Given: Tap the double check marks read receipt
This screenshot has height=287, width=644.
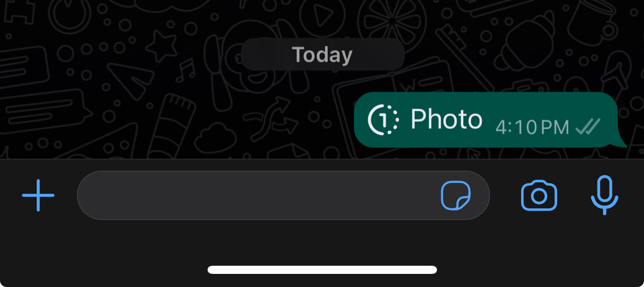Looking at the screenshot, I should tap(588, 126).
